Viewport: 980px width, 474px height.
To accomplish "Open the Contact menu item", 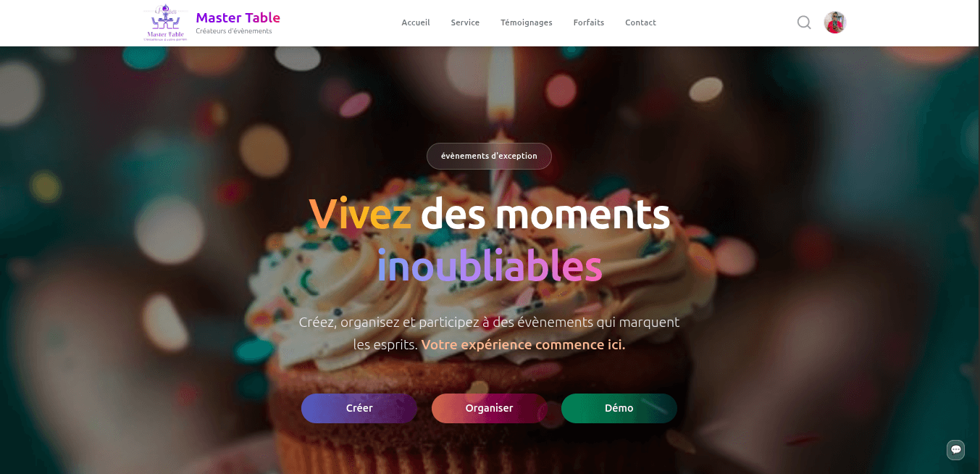I will coord(641,22).
